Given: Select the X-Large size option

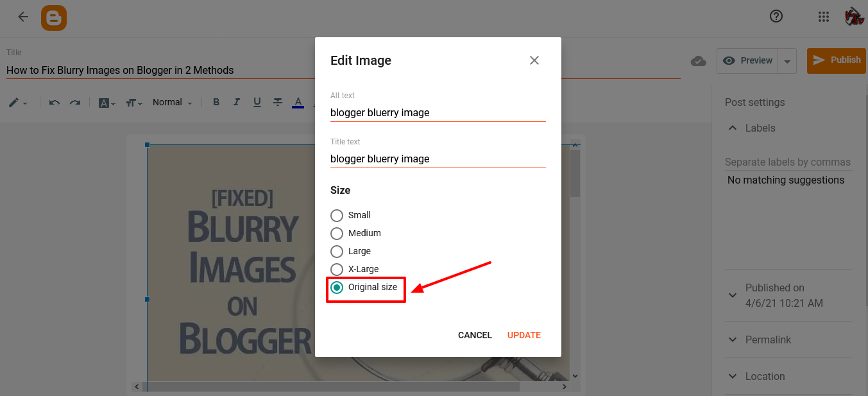Looking at the screenshot, I should point(337,269).
